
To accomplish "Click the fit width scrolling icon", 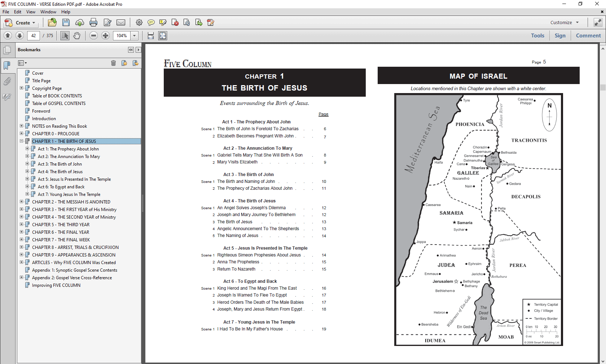I will 151,35.
